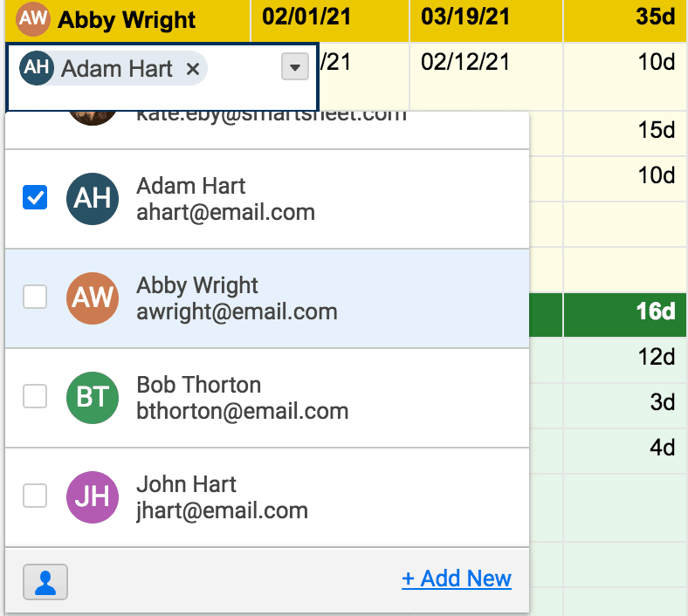This screenshot has height=616, width=688.
Task: Click the kate.eby@smartsheet.com entry
Action: pos(267,130)
